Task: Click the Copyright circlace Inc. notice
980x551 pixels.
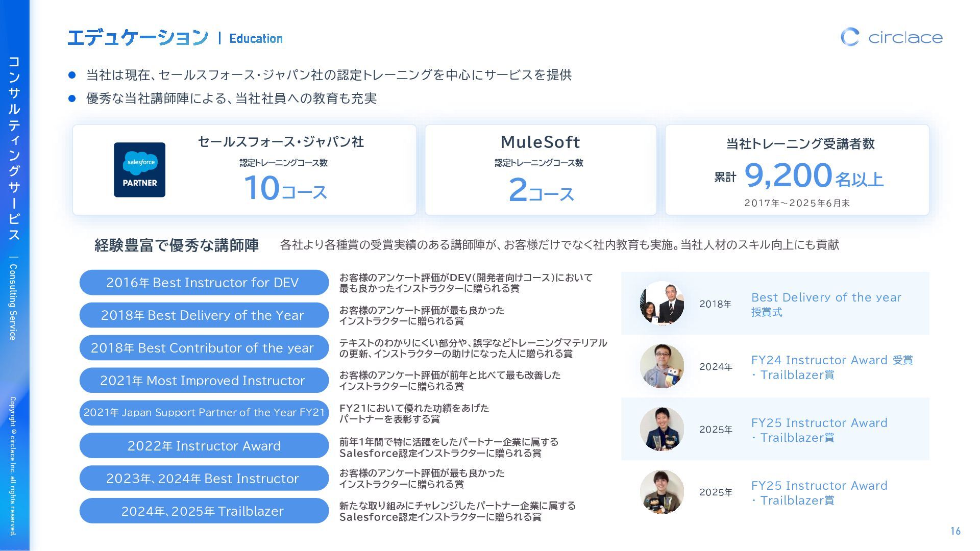Action: click(x=13, y=466)
